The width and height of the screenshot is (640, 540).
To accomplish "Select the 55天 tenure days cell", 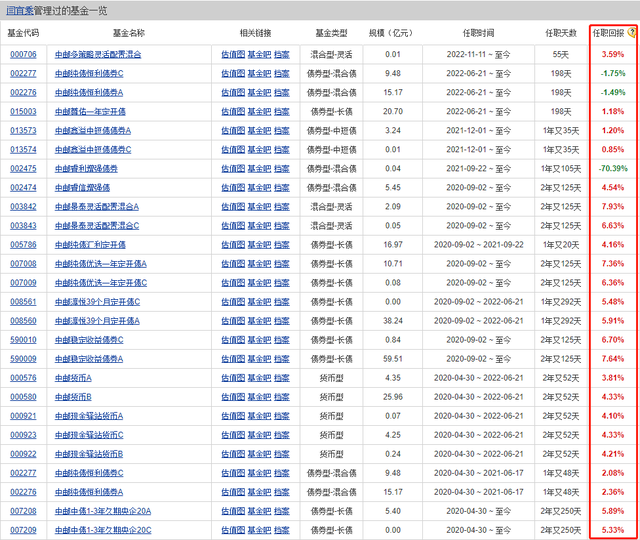I will pos(561,54).
